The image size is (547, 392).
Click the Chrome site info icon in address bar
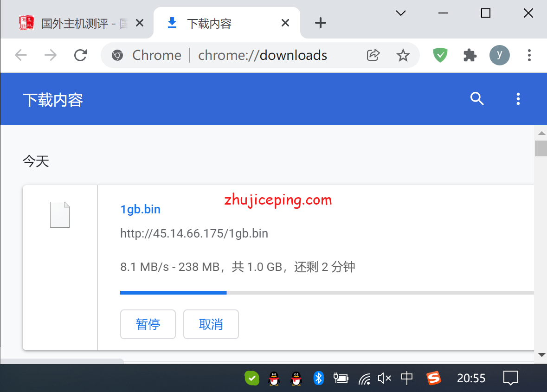pos(117,55)
